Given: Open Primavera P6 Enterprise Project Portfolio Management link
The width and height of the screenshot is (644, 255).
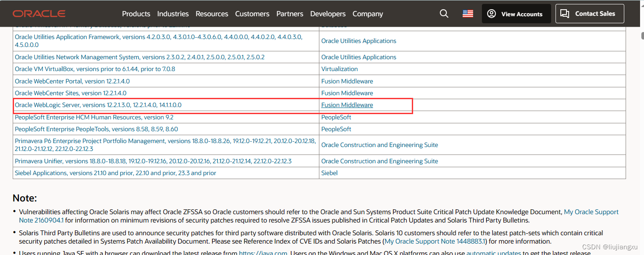Looking at the screenshot, I should tap(165, 145).
